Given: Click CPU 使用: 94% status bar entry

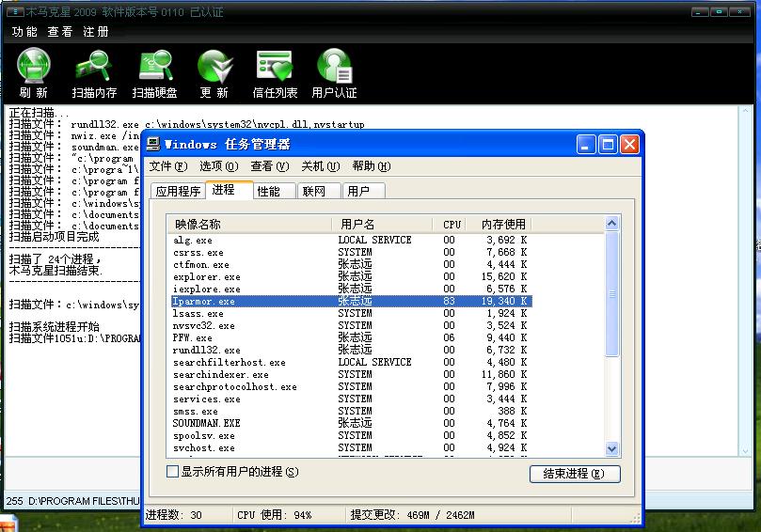Looking at the screenshot, I should click(275, 514).
